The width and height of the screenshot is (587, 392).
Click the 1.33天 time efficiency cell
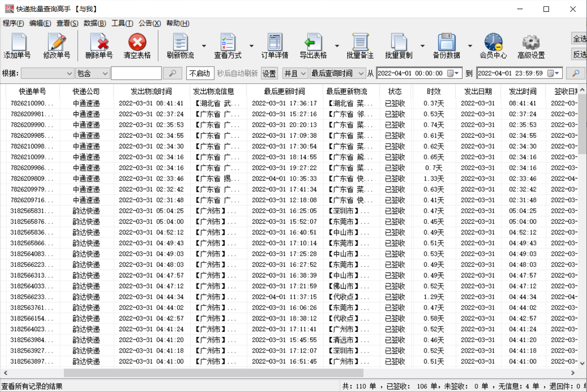coord(434,178)
